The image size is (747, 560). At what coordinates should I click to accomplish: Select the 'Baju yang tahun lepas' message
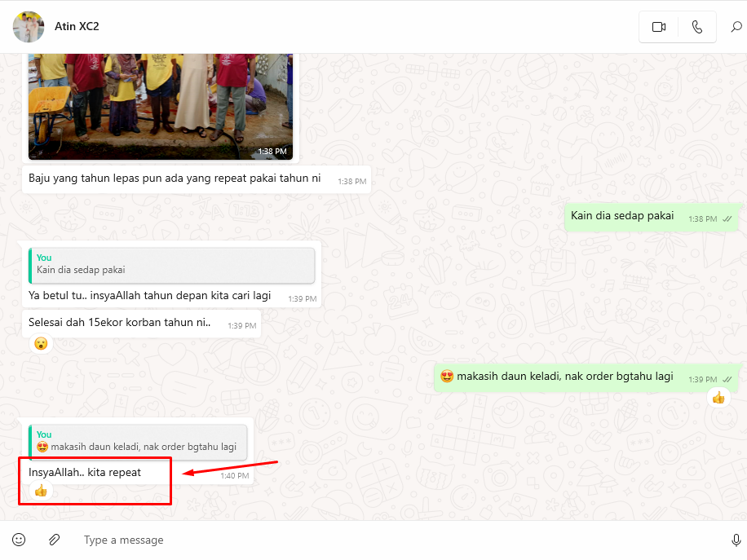click(x=175, y=179)
